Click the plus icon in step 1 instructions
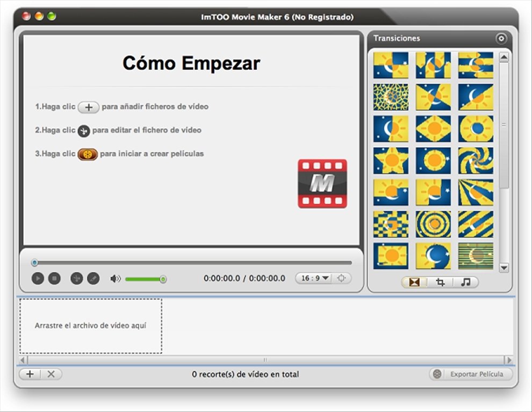Screen dimensions: 532x412 click(x=89, y=107)
